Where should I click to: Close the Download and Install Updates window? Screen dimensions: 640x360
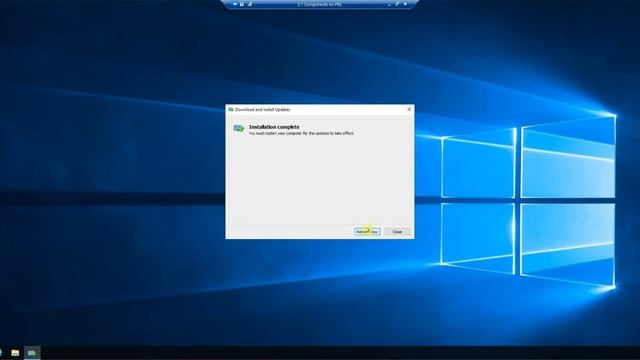coord(409,109)
